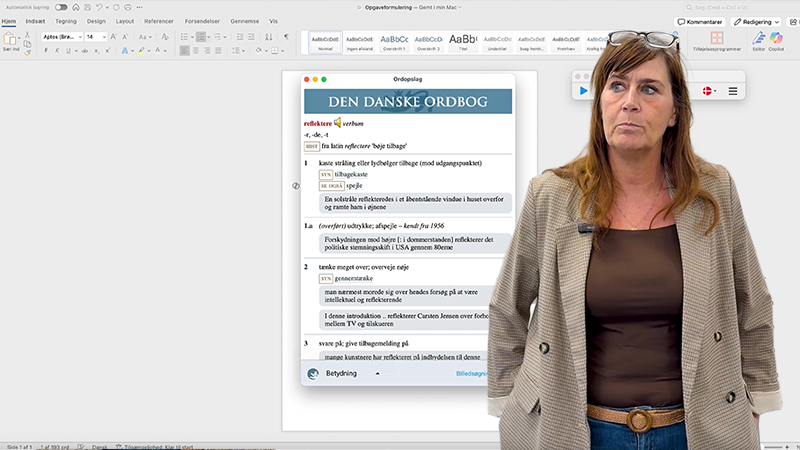This screenshot has width=800, height=450.
Task: Switch to the Indsæt ribbon tab
Action: pos(35,20)
